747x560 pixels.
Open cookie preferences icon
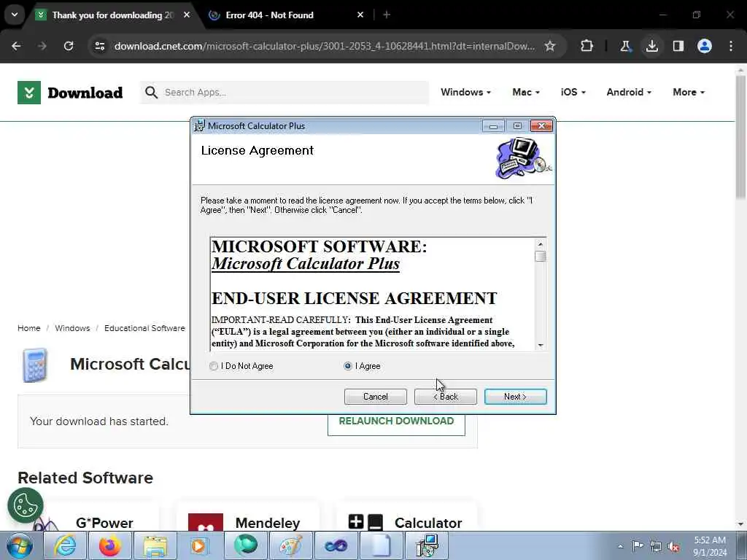[x=26, y=505]
